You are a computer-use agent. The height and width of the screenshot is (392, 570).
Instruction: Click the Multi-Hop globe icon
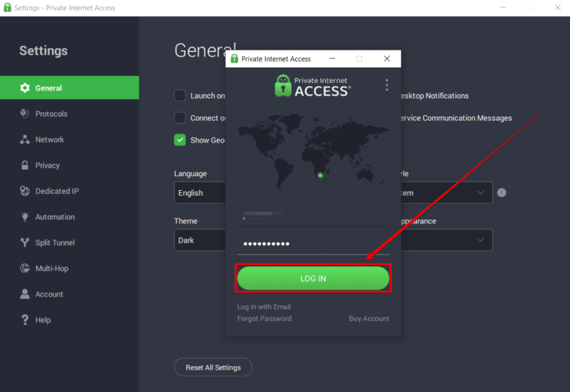[x=24, y=268]
